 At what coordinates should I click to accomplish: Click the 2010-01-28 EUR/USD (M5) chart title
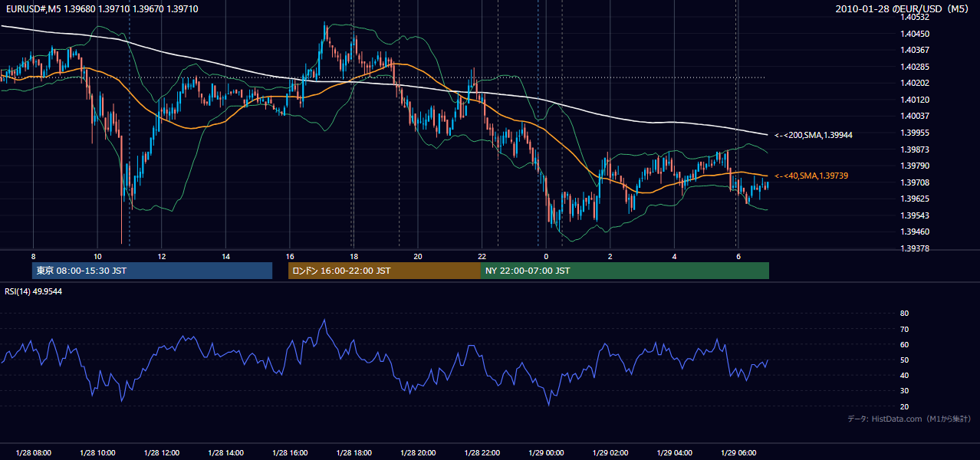(903, 8)
